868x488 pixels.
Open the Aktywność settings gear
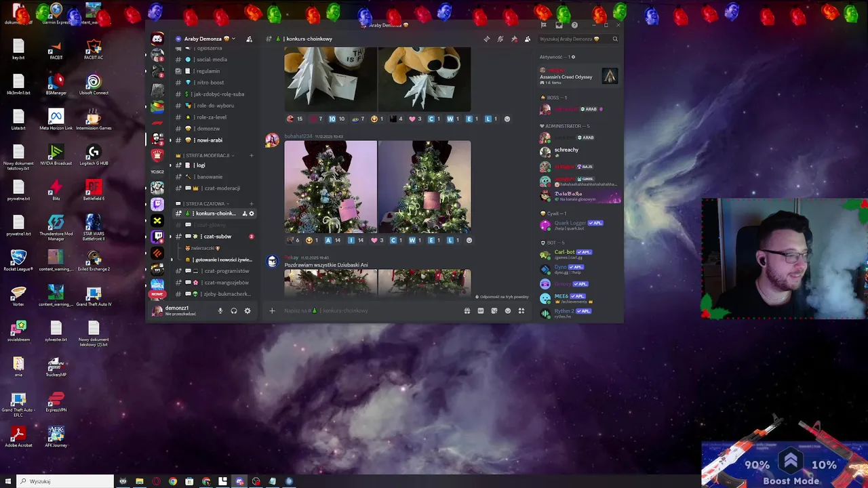point(573,57)
